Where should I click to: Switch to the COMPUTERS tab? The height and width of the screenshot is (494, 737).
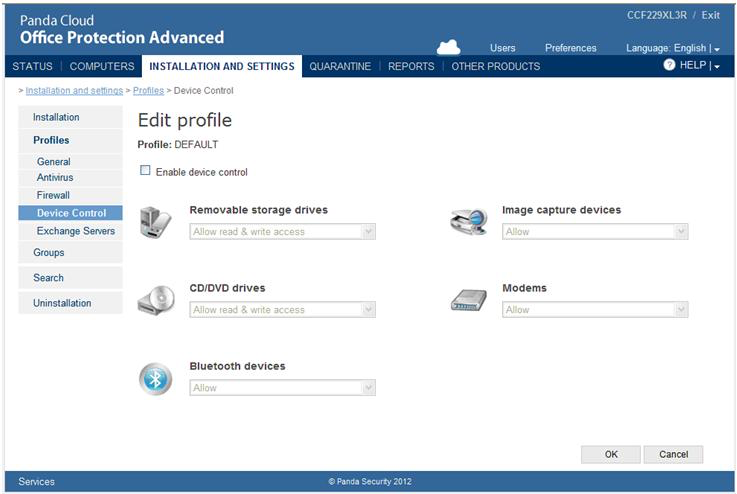click(x=102, y=66)
